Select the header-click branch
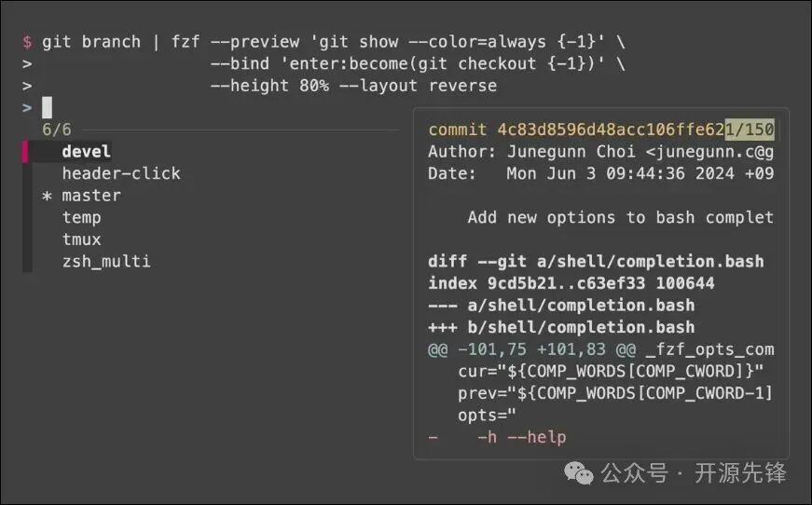Screen dimensions: 812x505 [121, 173]
